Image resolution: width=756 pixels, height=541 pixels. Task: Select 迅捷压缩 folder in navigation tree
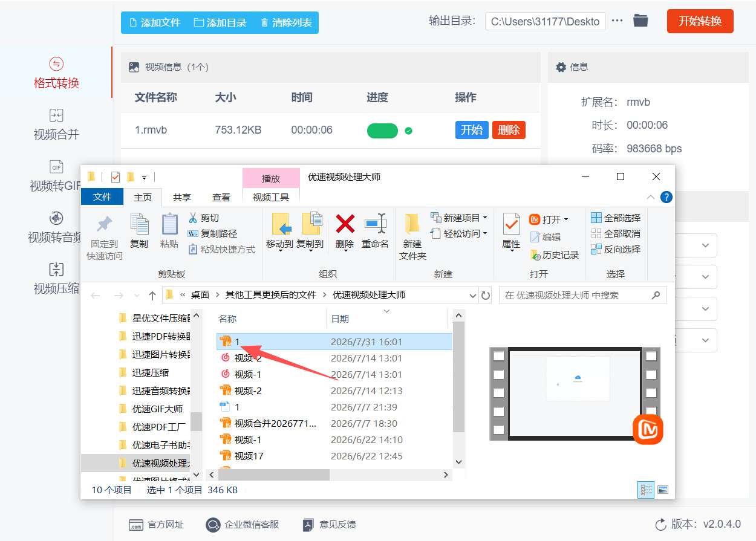click(151, 372)
